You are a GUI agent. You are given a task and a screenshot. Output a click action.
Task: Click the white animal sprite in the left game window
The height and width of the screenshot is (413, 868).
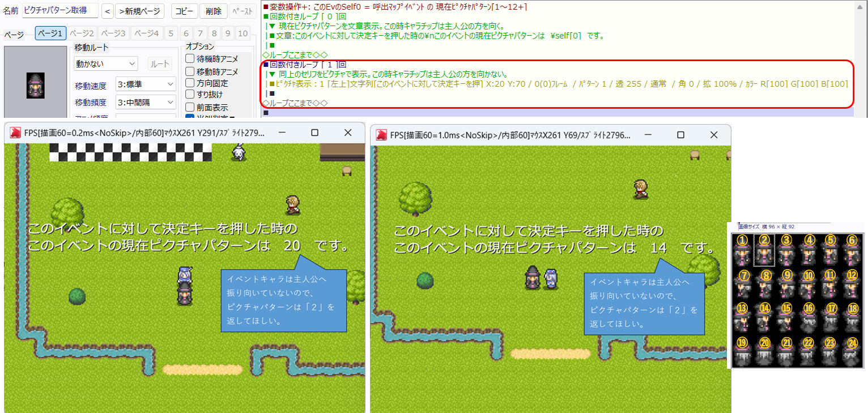click(x=239, y=151)
